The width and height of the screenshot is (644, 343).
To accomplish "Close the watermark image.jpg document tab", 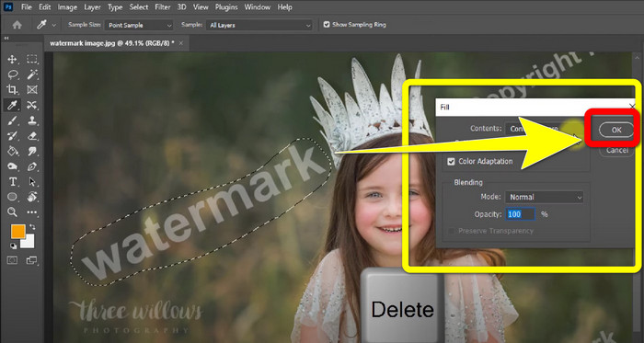I will tap(181, 43).
